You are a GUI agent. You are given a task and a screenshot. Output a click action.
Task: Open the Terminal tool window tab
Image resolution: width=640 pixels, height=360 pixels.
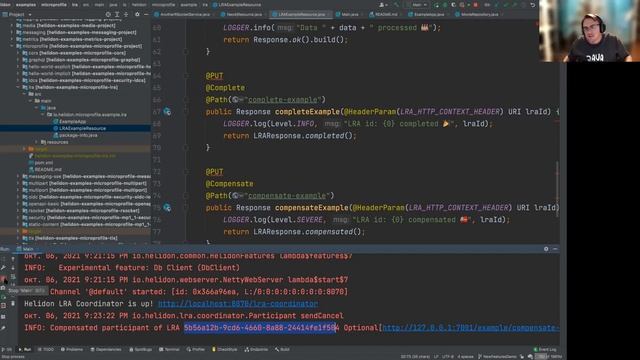169,349
